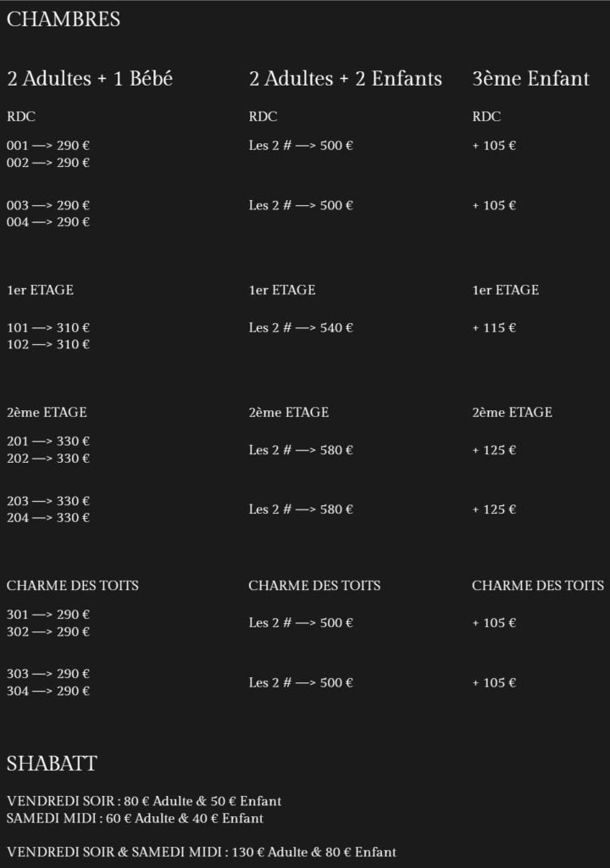Click room 204 price line
This screenshot has width=610, height=868.
pos(48,518)
